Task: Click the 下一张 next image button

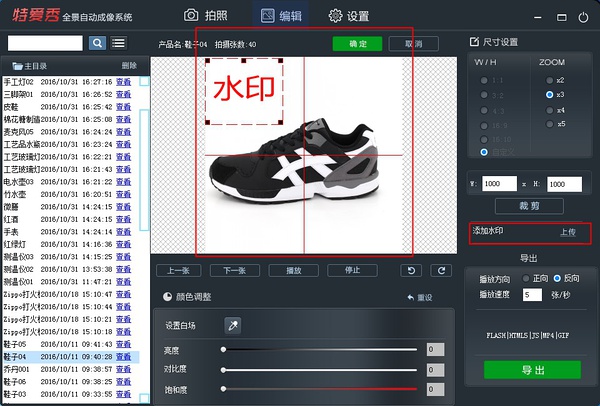Action: 235,271
